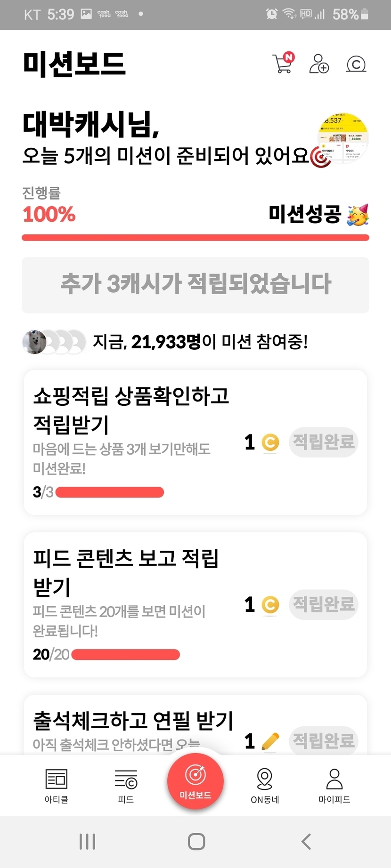The width and height of the screenshot is (391, 868).
Task: Open the cash coin icon in header
Action: pos(356,64)
